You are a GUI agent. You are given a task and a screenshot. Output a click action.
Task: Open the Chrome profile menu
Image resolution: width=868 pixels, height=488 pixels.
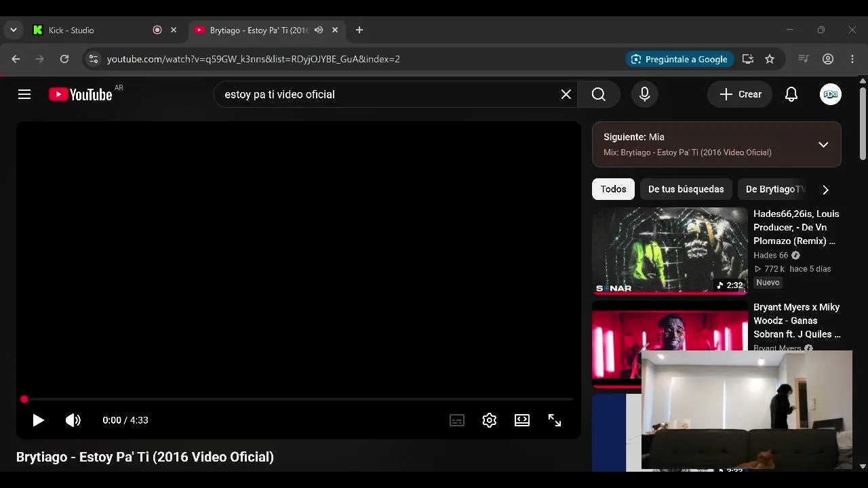pyautogui.click(x=828, y=59)
